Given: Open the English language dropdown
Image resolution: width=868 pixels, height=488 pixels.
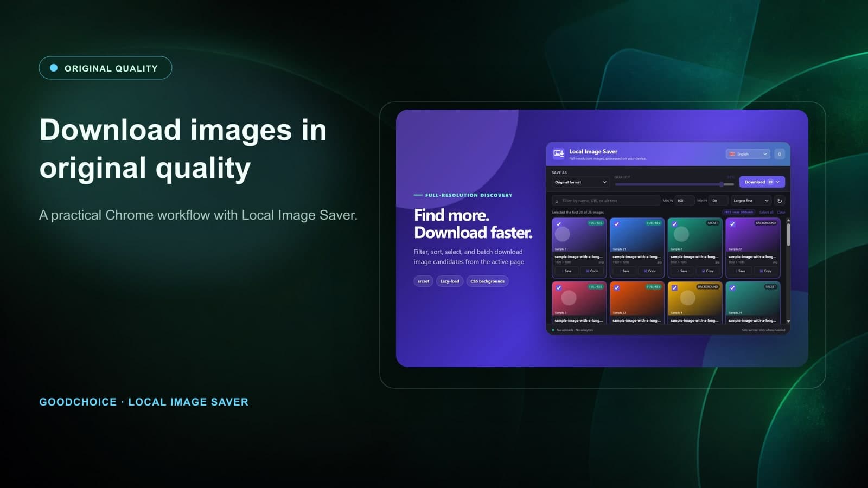Looking at the screenshot, I should pos(748,154).
